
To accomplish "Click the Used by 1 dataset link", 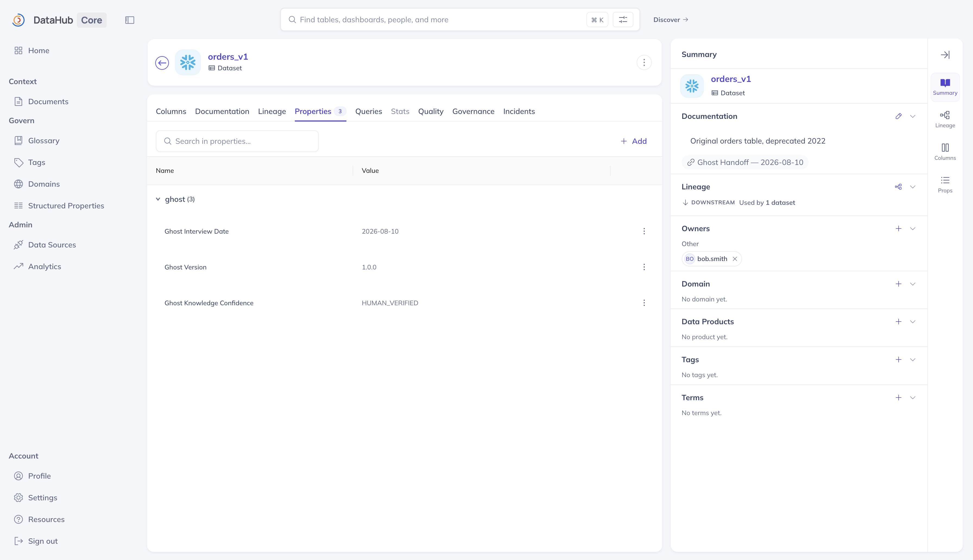I will click(x=767, y=203).
